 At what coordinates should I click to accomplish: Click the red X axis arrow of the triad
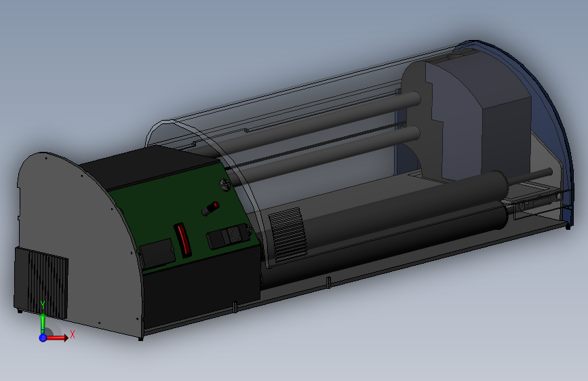58,338
